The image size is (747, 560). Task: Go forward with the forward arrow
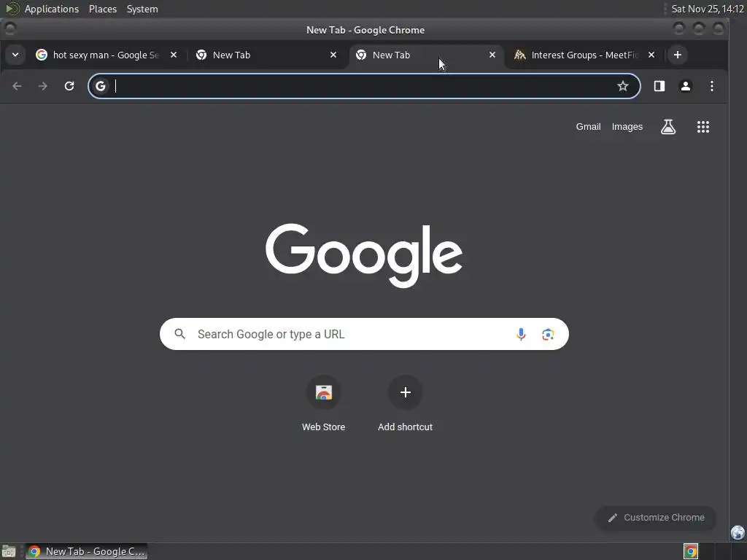pos(43,86)
